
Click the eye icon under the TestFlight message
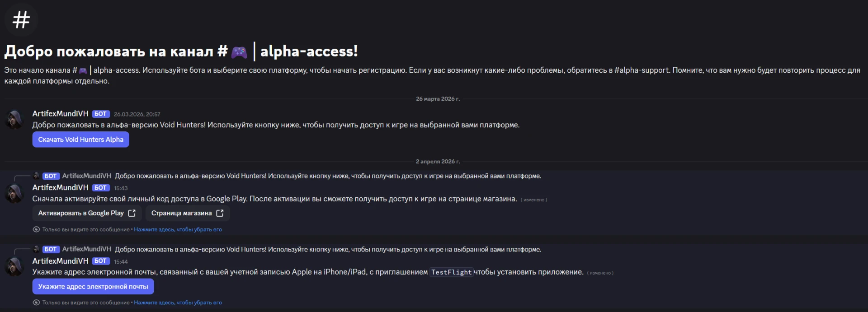click(x=36, y=303)
